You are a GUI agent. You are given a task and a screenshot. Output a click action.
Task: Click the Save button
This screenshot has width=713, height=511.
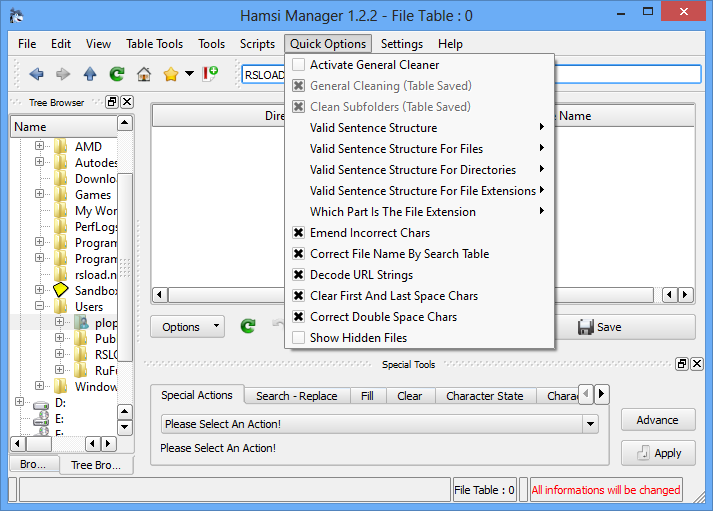pos(625,327)
